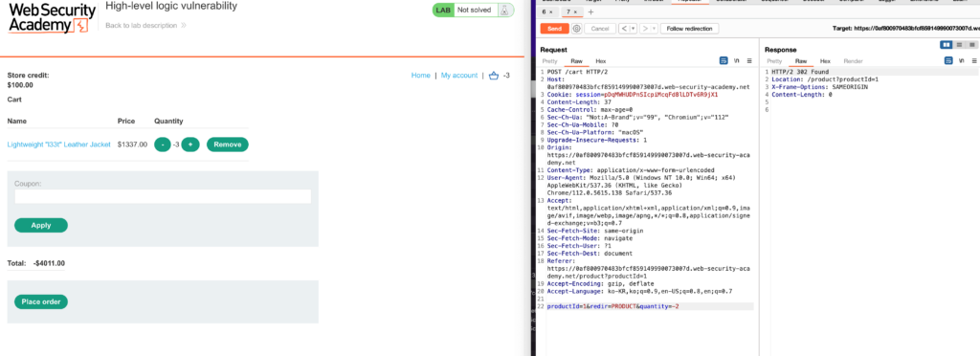
Task: Click the Accept-Language request header line
Action: (639, 291)
